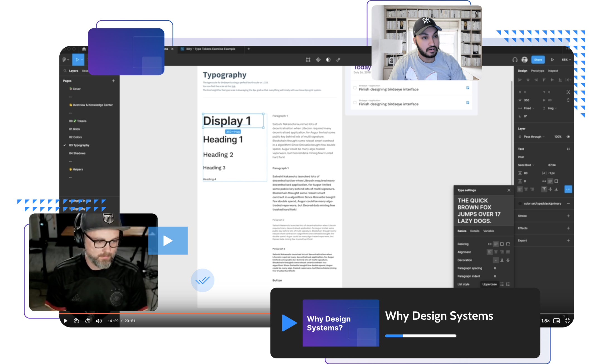Open the Details tab in Type settings

[x=475, y=231]
